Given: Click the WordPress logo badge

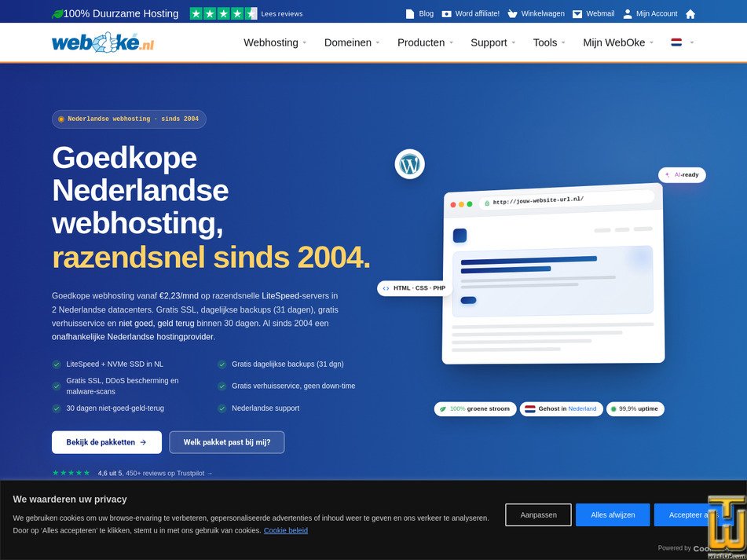Looking at the screenshot, I should click(410, 164).
